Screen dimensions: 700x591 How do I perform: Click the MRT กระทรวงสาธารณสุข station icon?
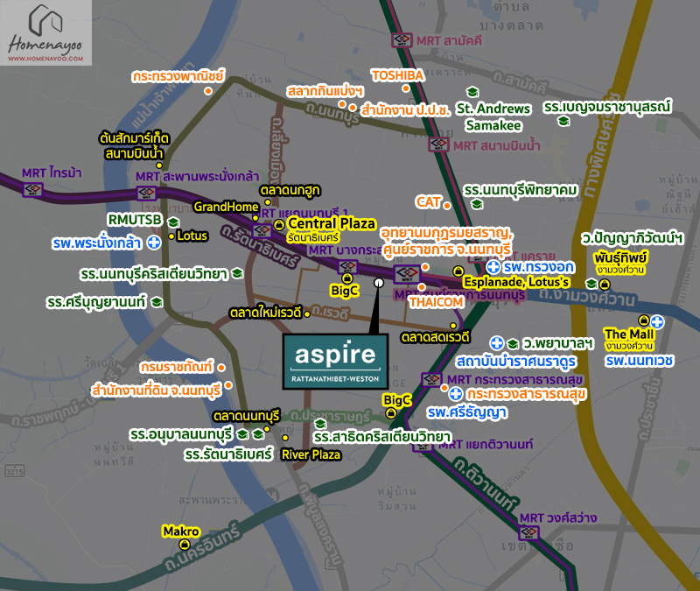431,380
